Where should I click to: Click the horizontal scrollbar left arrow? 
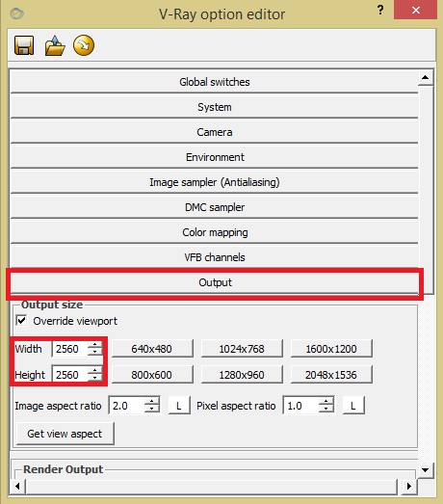pos(18,486)
